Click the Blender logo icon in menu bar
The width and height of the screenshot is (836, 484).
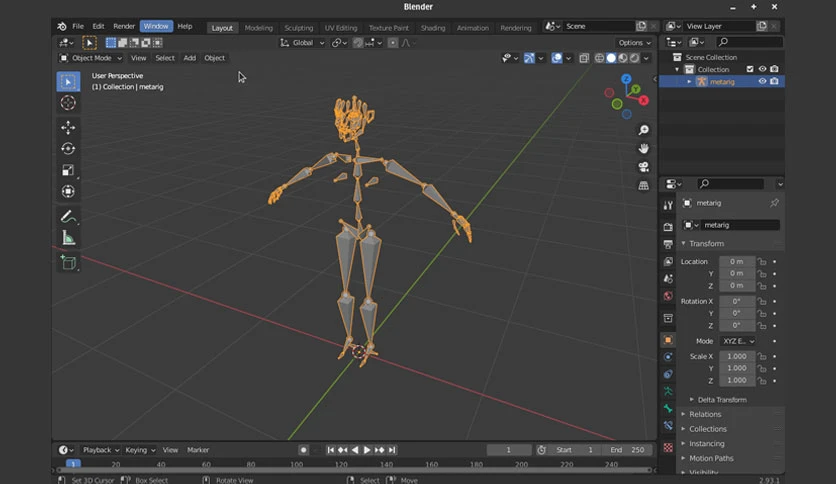(62, 26)
